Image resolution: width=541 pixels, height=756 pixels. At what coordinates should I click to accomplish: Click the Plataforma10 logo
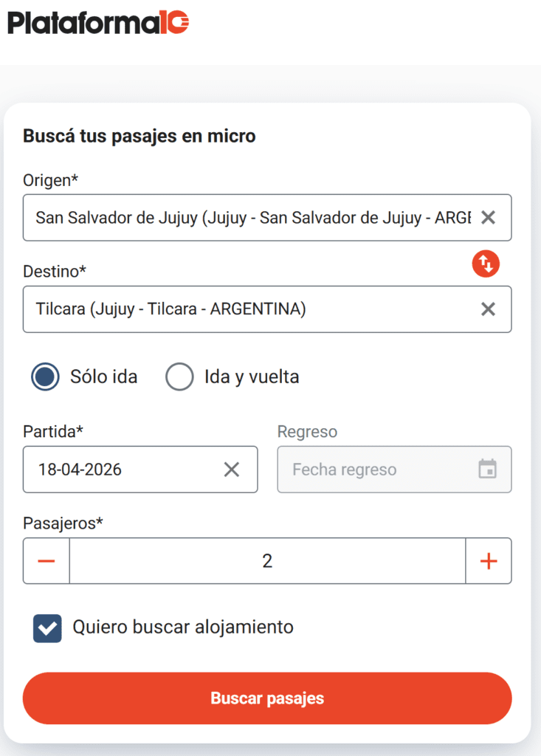tap(98, 23)
